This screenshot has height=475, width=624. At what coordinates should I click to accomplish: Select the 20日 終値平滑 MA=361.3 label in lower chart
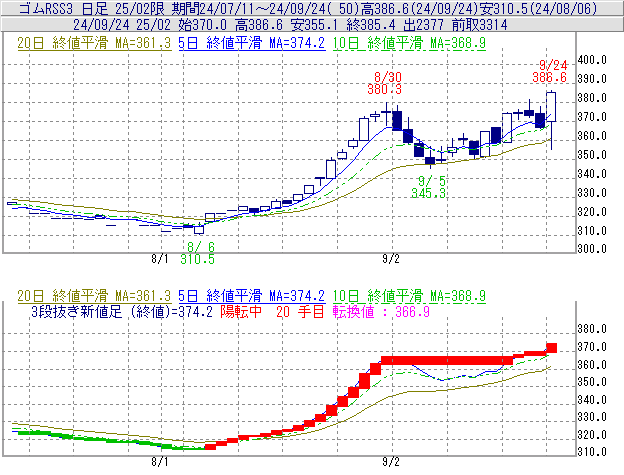(x=94, y=296)
